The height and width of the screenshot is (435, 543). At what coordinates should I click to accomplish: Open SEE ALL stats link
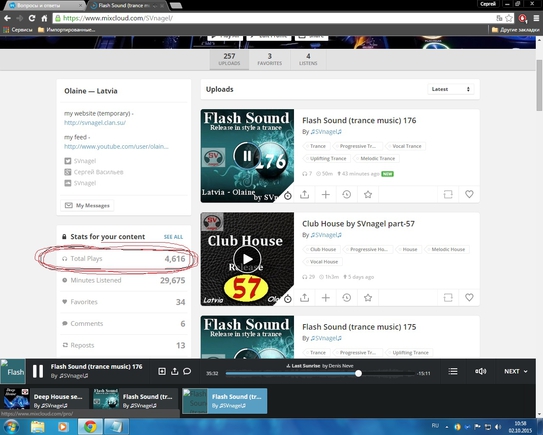(x=173, y=237)
